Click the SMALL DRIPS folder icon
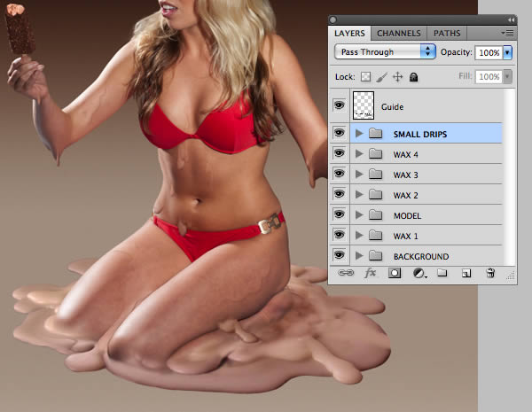This screenshot has height=412, width=532. pyautogui.click(x=376, y=134)
